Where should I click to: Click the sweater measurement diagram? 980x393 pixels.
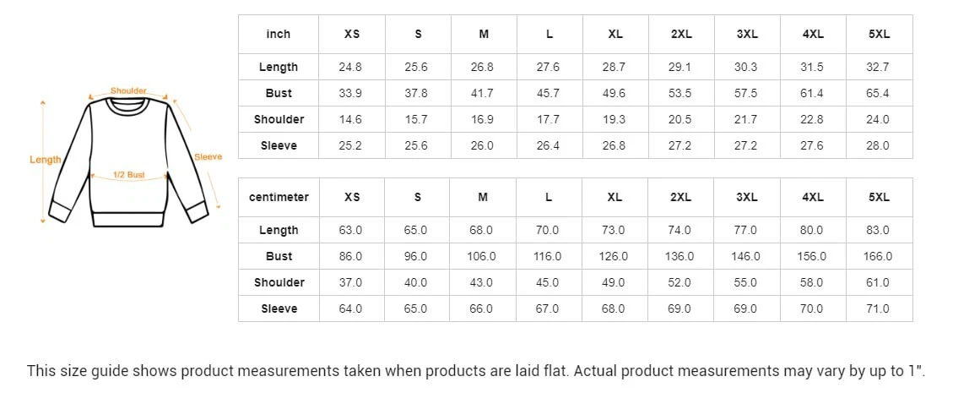pos(128,161)
